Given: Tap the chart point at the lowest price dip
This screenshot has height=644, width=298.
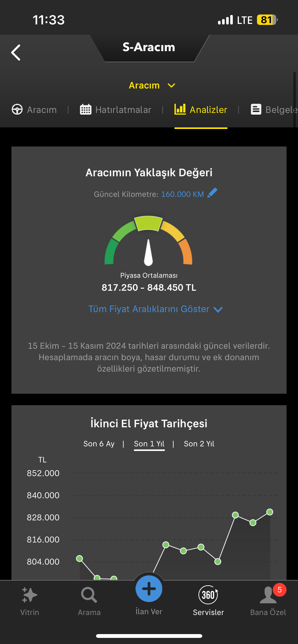Looking at the screenshot, I should click(114, 579).
